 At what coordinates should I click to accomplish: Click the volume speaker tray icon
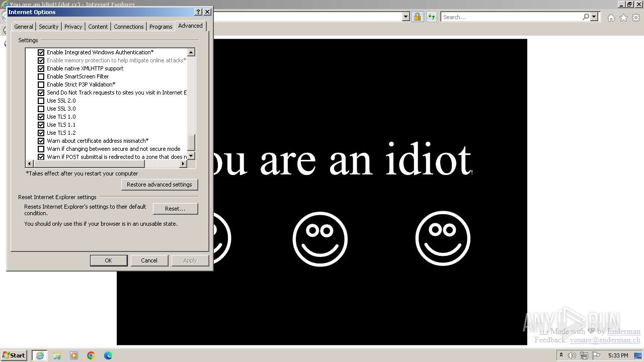572,355
